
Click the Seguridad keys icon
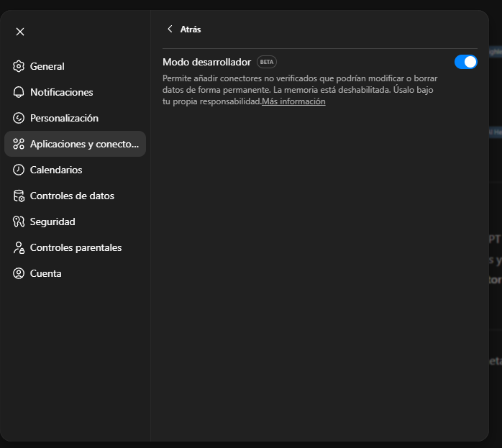point(19,221)
